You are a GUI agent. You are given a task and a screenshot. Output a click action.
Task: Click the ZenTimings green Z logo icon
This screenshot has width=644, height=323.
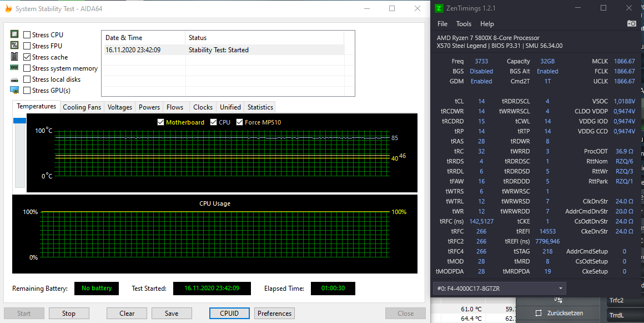(440, 8)
